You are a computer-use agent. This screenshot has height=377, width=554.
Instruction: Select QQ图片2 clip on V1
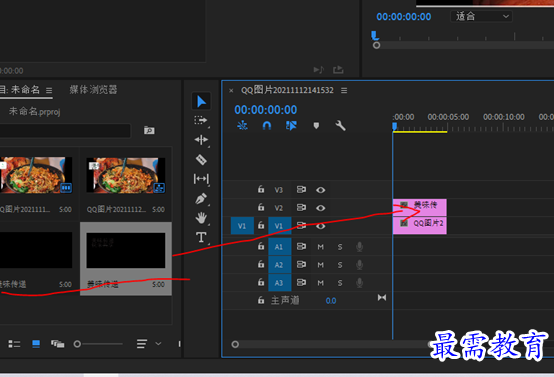click(x=420, y=225)
